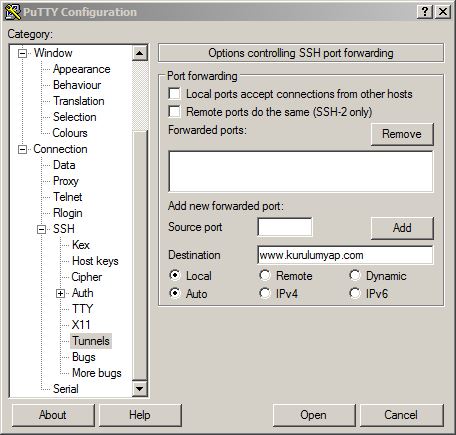This screenshot has height=435, width=456.
Task: Open the Proxy settings category
Action: point(66,181)
